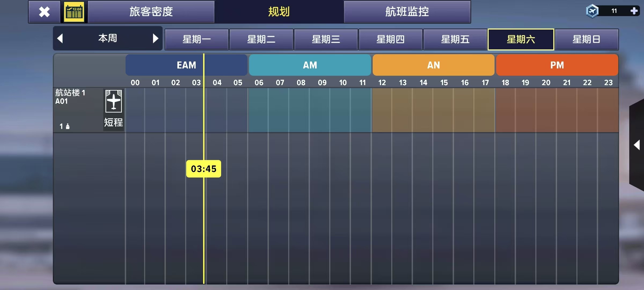Select the teal AM time block

[310, 65]
